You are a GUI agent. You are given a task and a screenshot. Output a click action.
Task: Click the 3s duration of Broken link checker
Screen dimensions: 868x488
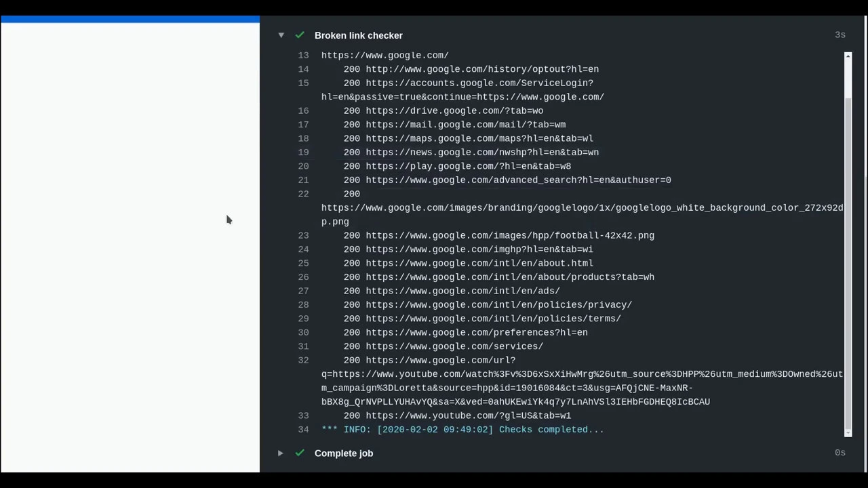840,35
